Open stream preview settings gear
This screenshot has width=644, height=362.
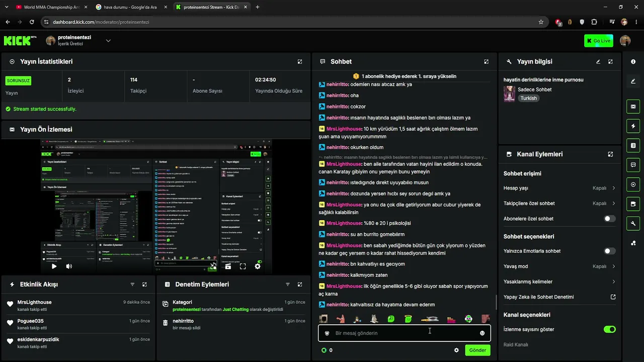(x=258, y=266)
